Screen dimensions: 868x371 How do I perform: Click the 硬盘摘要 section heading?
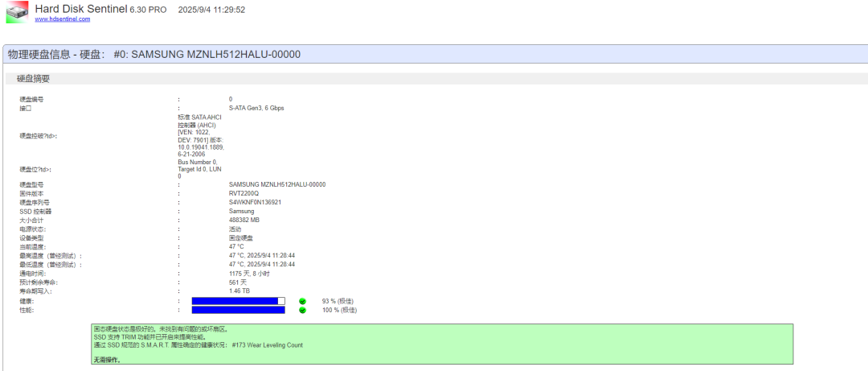point(33,79)
